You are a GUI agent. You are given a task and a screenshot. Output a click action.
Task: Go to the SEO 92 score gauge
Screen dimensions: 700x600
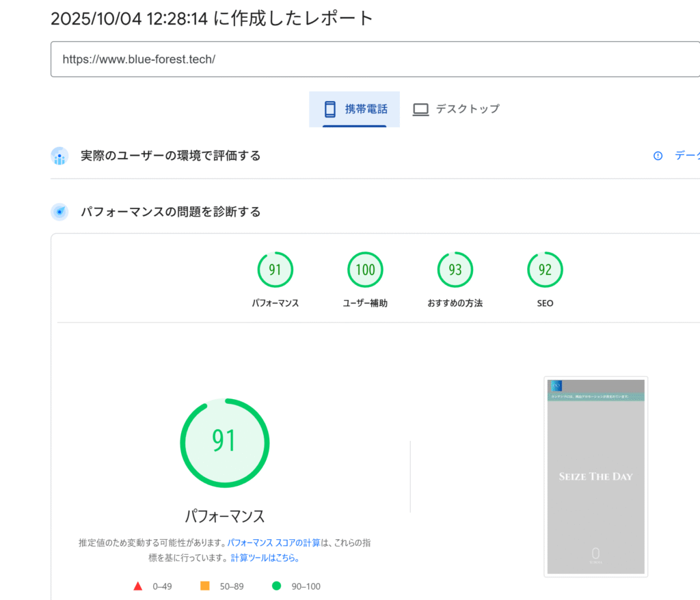(545, 270)
